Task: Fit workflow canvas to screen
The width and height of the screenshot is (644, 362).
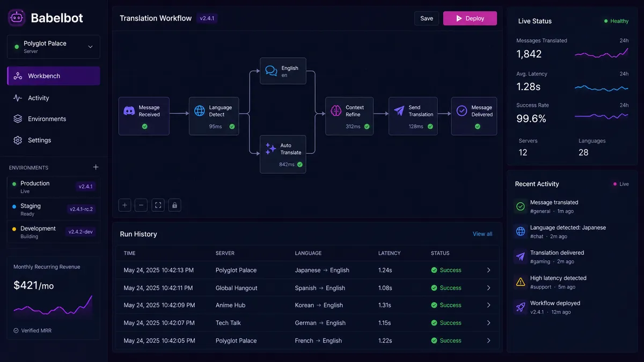Action: 158,205
